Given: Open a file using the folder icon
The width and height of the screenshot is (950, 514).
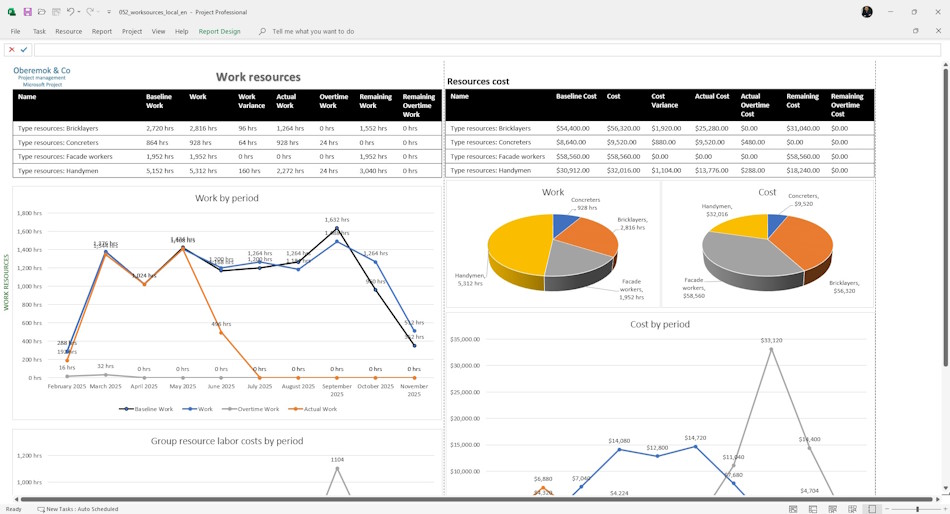Looking at the screenshot, I should coord(42,12).
